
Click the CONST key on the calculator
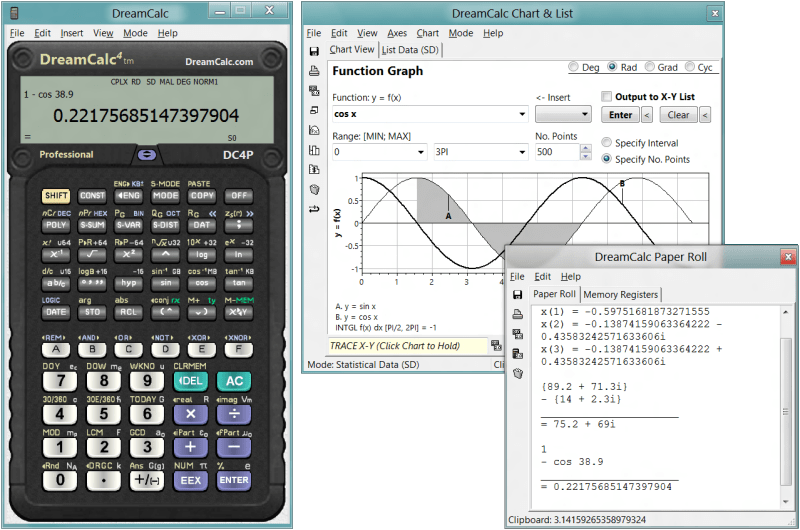[x=92, y=195]
